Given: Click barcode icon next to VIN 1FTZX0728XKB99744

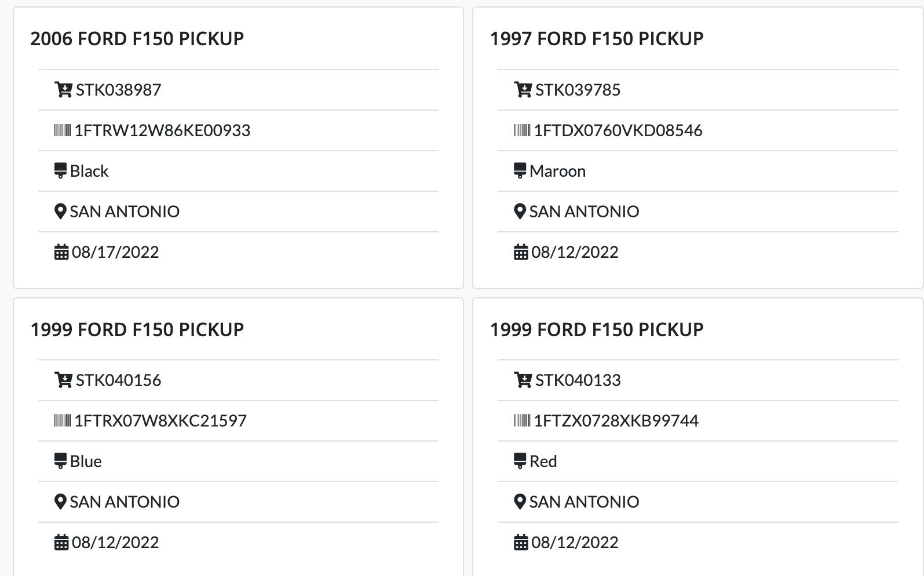Looking at the screenshot, I should pyautogui.click(x=521, y=421).
